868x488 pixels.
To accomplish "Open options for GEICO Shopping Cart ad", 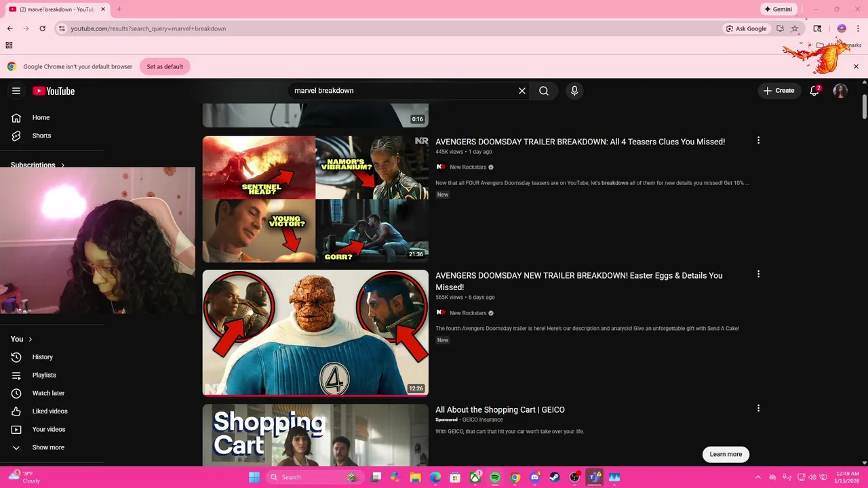I will click(758, 408).
